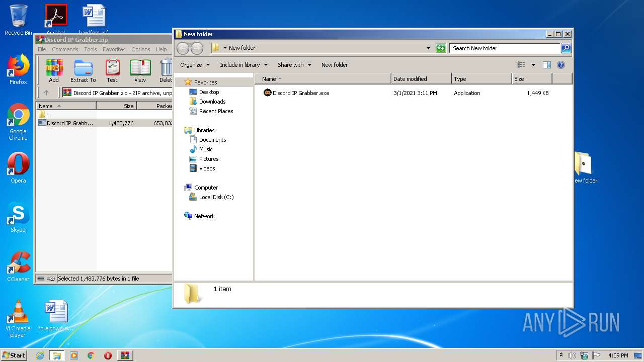The height and width of the screenshot is (362, 644).
Task: Launch Skype from the desktop
Action: (x=18, y=218)
